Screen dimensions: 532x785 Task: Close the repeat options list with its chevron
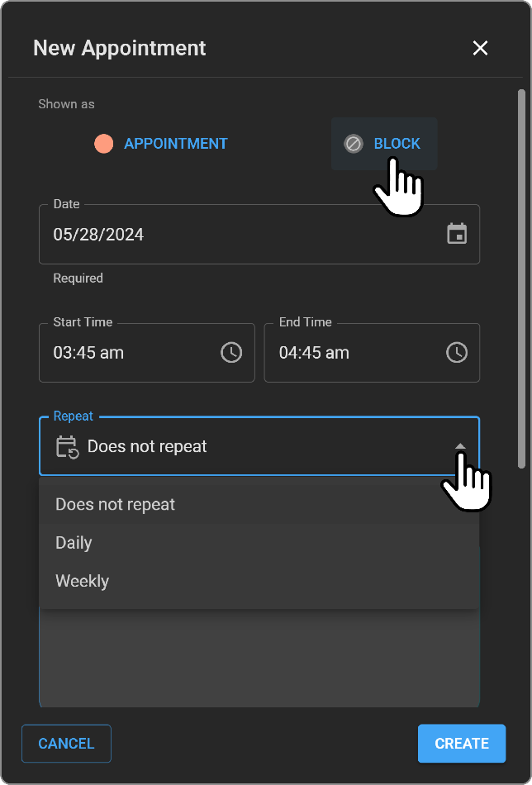coord(461,446)
